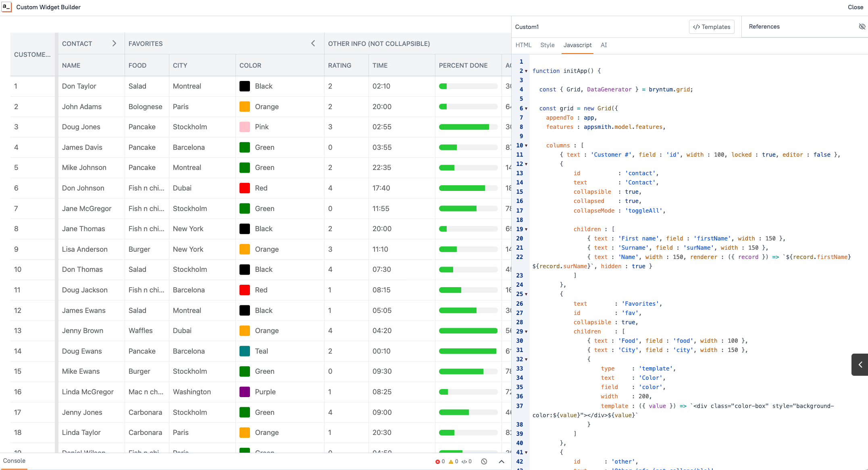This screenshot has height=470, width=868.
Task: Toggle References visibility with the eye icon
Action: [x=862, y=27]
